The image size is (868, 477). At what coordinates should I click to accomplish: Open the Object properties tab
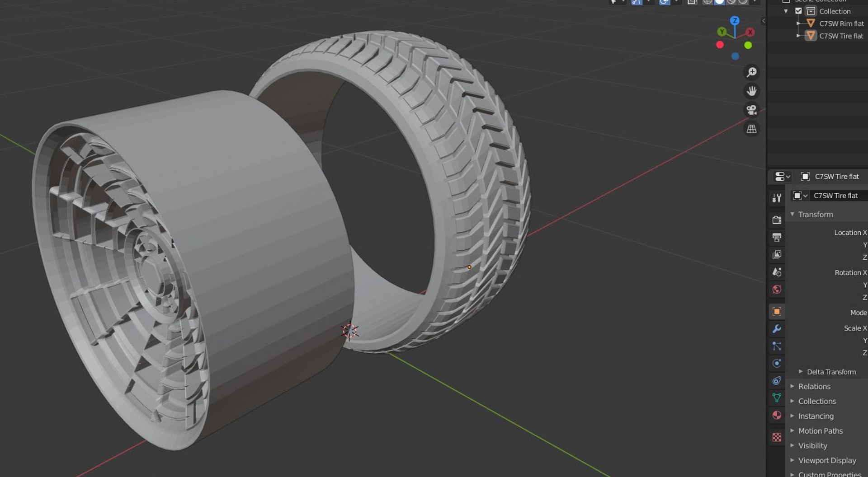click(777, 311)
